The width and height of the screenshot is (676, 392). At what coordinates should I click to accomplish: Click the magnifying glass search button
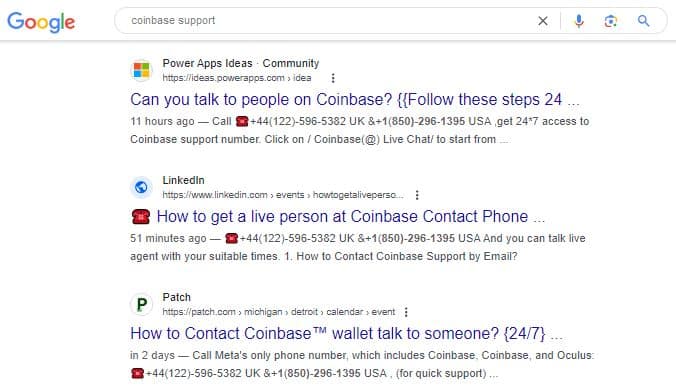coord(643,21)
